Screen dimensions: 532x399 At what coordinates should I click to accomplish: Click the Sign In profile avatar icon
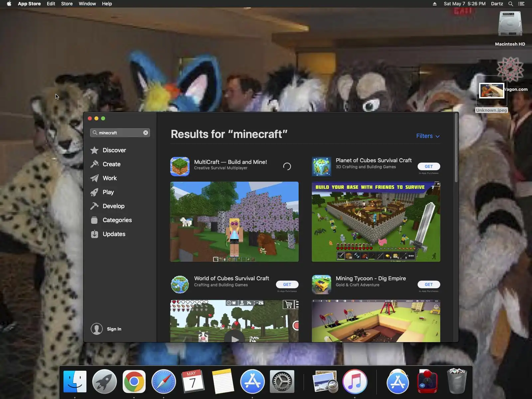(97, 329)
